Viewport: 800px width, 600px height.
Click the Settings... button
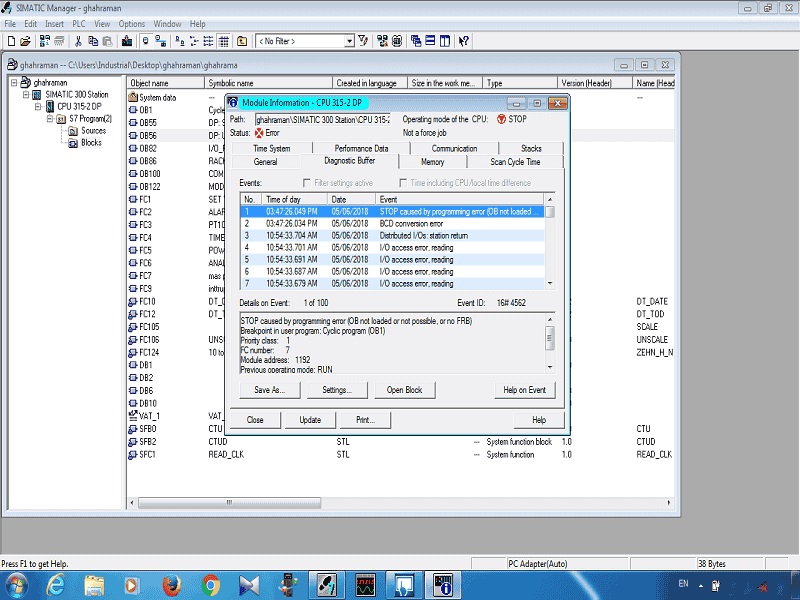(337, 390)
